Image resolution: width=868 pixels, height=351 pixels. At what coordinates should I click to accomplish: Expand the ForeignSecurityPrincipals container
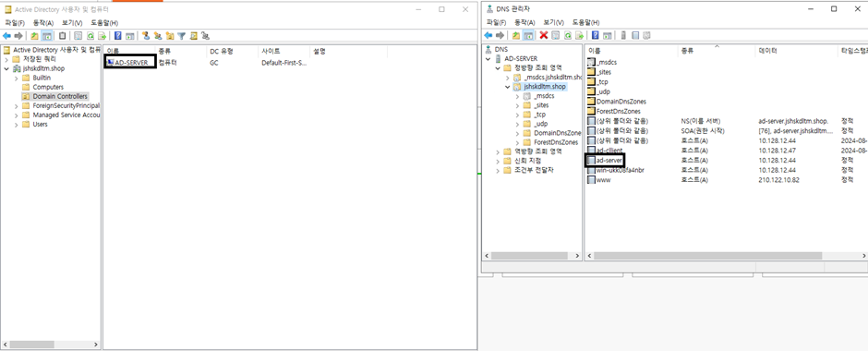coord(16,105)
